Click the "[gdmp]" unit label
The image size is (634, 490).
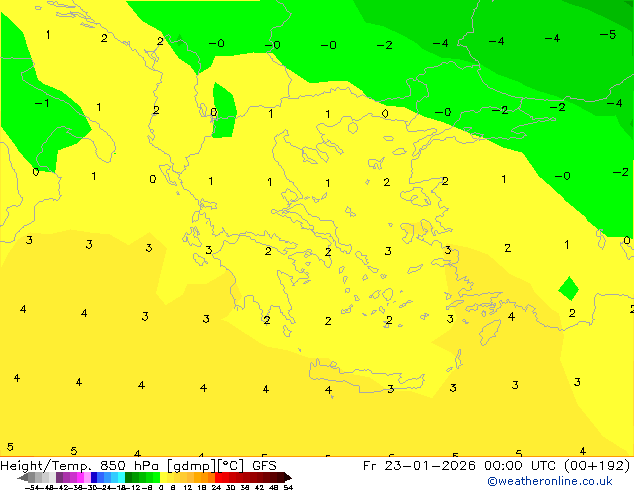[x=191, y=466]
